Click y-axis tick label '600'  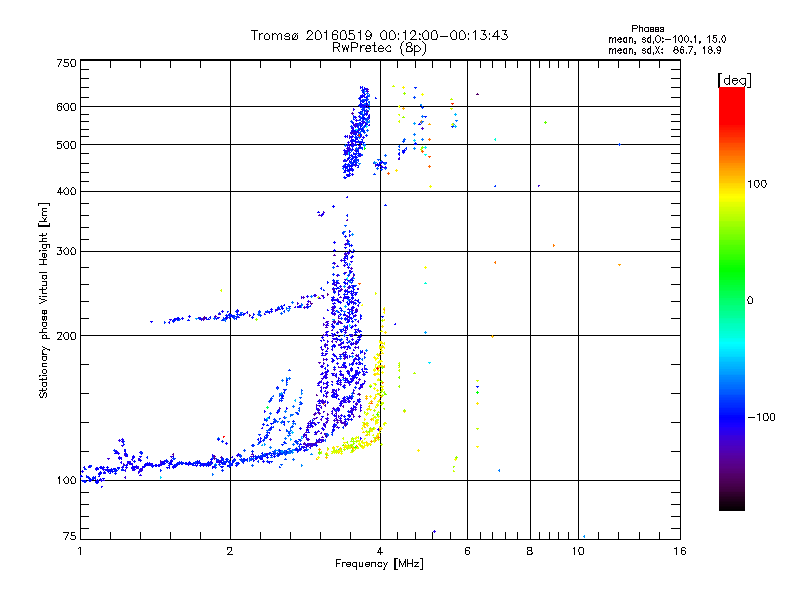tap(66, 107)
